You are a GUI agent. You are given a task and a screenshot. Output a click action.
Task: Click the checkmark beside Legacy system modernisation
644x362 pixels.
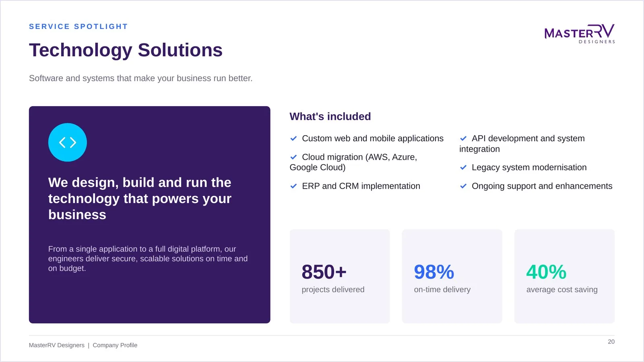point(463,167)
